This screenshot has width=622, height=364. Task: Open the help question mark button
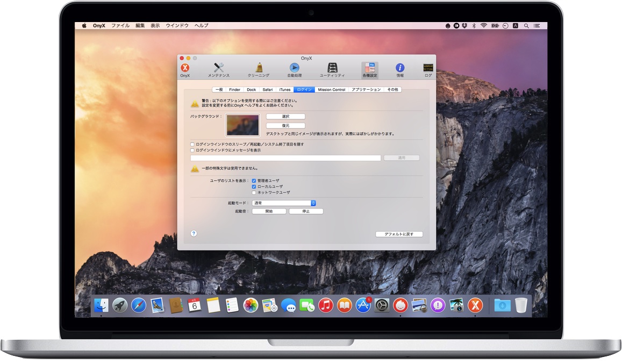pyautogui.click(x=194, y=233)
